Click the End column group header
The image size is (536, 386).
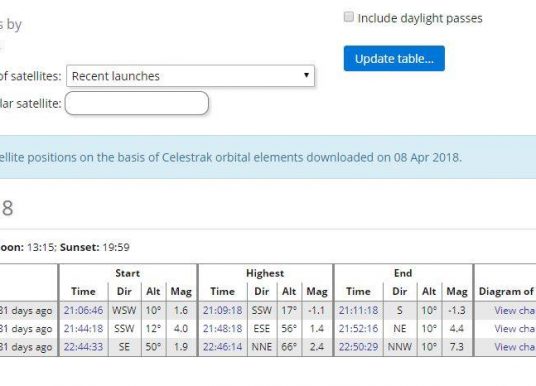(x=403, y=273)
